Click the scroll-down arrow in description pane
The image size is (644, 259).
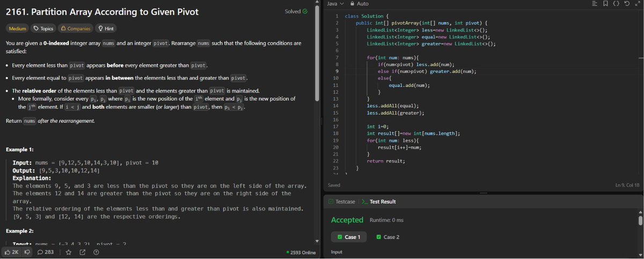coord(317,241)
